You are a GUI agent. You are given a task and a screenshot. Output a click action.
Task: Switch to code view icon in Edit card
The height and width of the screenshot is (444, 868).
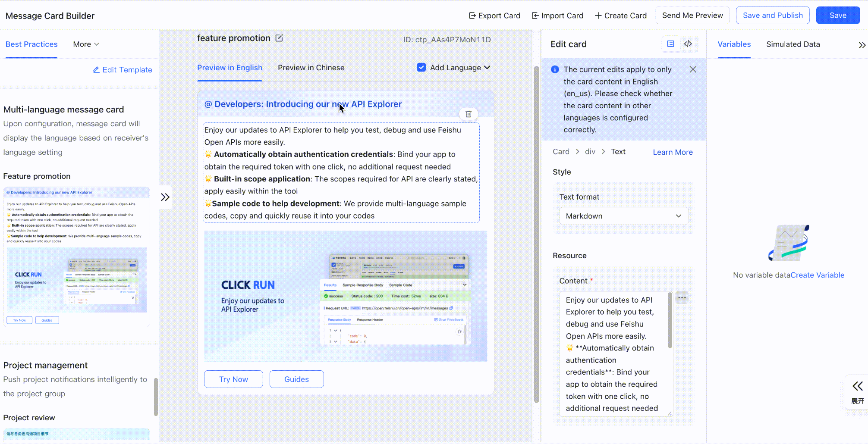(688, 44)
